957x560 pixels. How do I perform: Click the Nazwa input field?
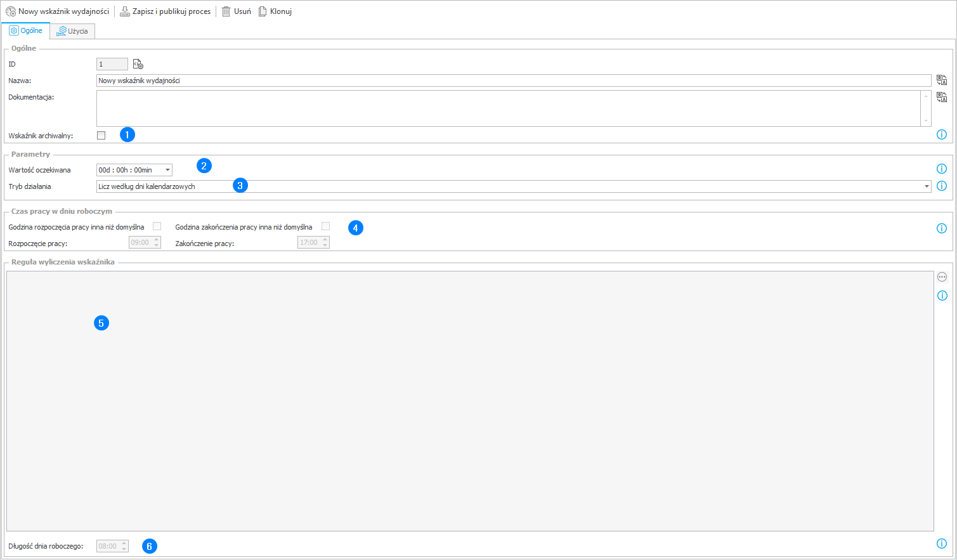point(514,81)
